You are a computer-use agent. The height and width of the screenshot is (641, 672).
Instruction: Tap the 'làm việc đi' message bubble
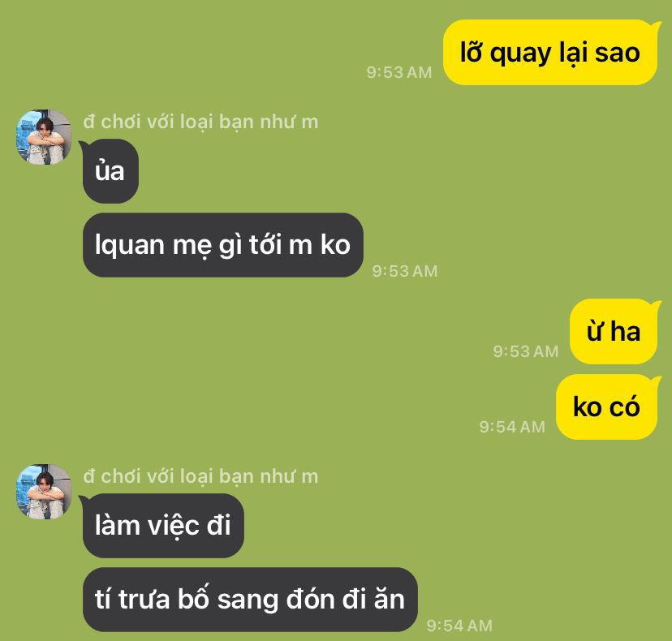(x=163, y=526)
